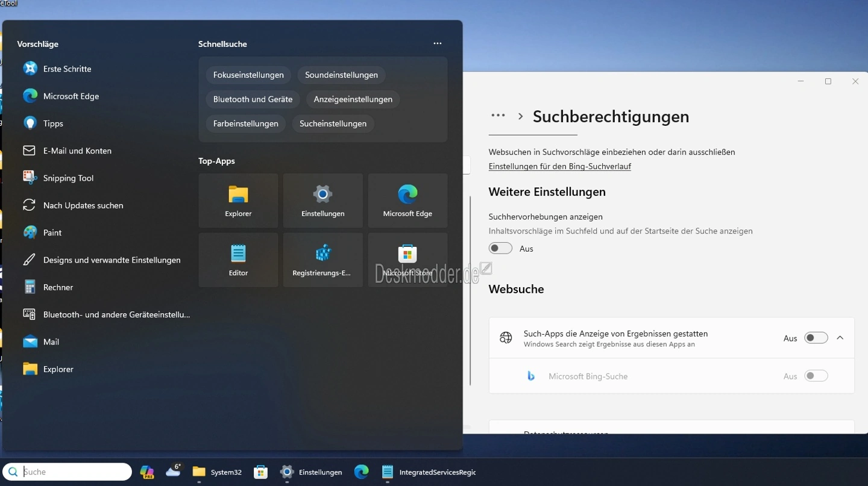Screen dimensions: 868x486
Task: Collapse the Such-Apps section chevron
Action: pyautogui.click(x=840, y=338)
